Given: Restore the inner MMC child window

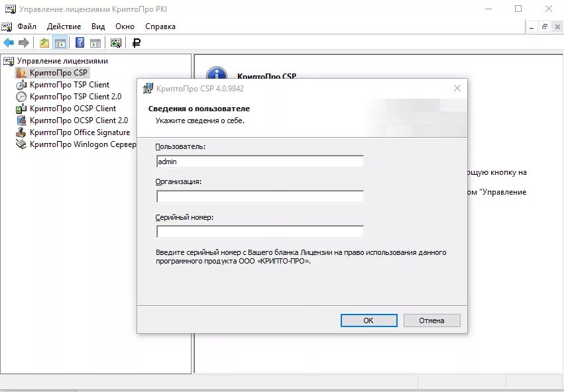Looking at the screenshot, I should (545, 27).
